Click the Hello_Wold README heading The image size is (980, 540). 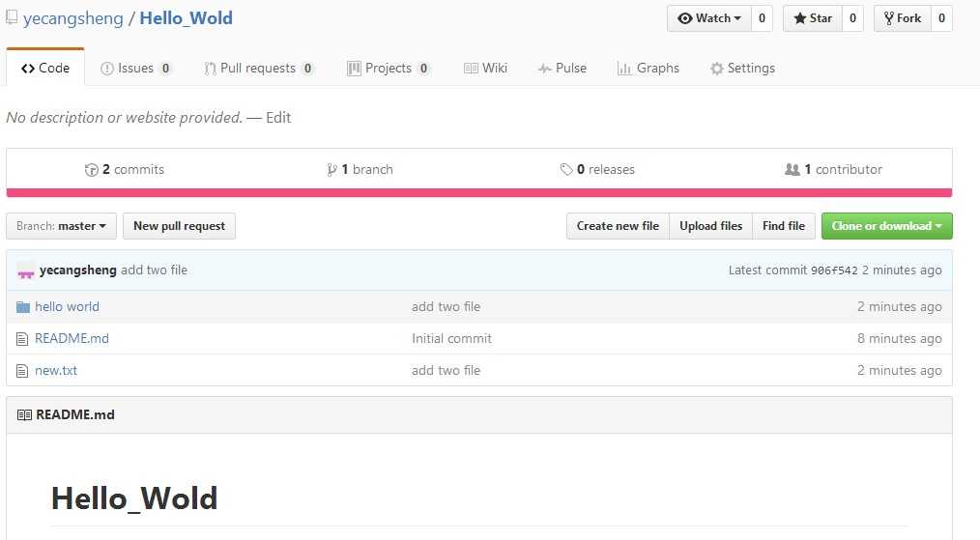pyautogui.click(x=134, y=498)
